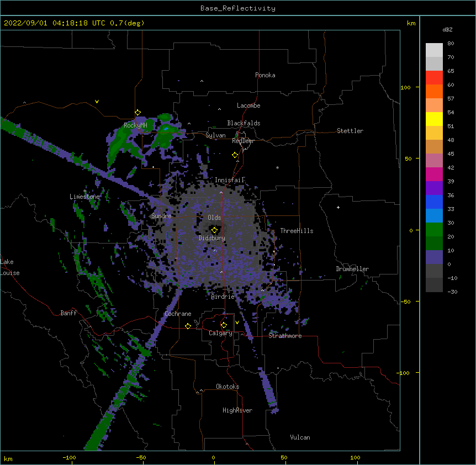Click the Ponoka city label
This screenshot has height=465, width=476.
(x=265, y=75)
